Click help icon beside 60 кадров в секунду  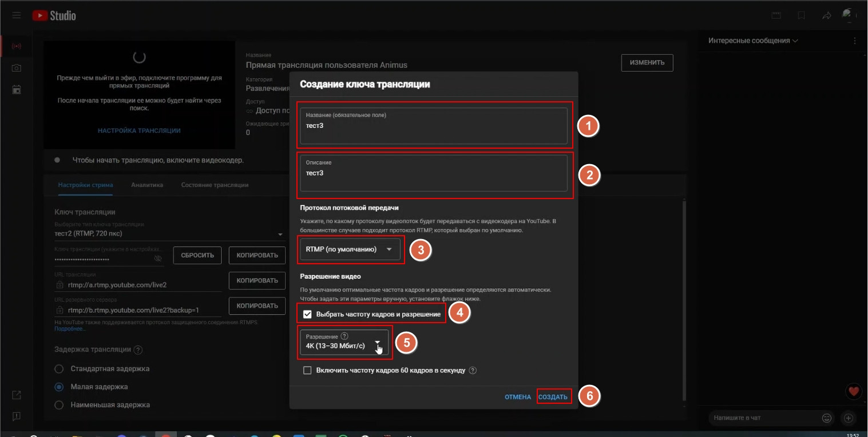[473, 370]
